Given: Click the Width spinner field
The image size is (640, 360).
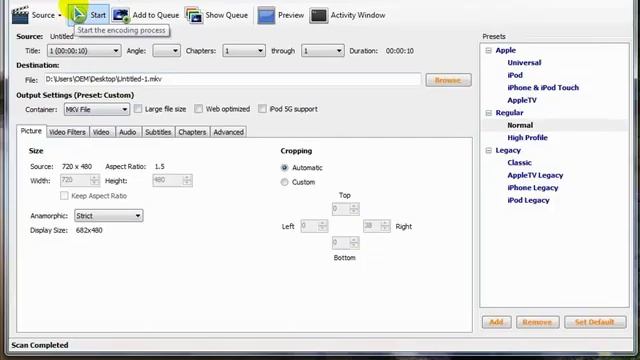Looking at the screenshot, I should 80,180.
